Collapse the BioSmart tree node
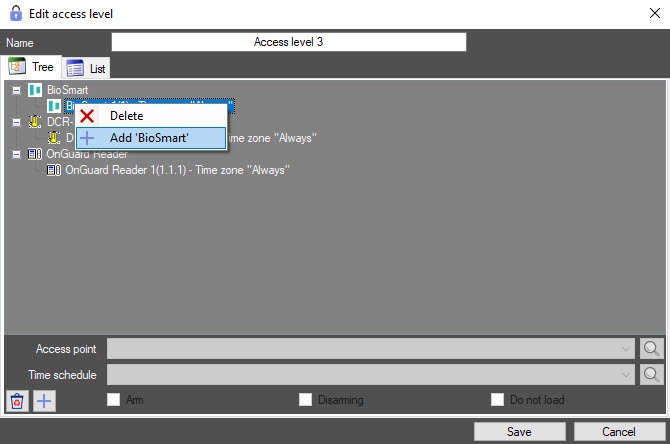The height and width of the screenshot is (444, 670). point(16,91)
